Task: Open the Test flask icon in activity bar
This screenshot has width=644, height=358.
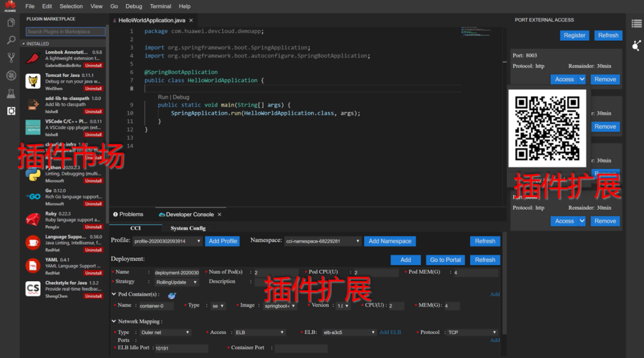Action: 11,94
